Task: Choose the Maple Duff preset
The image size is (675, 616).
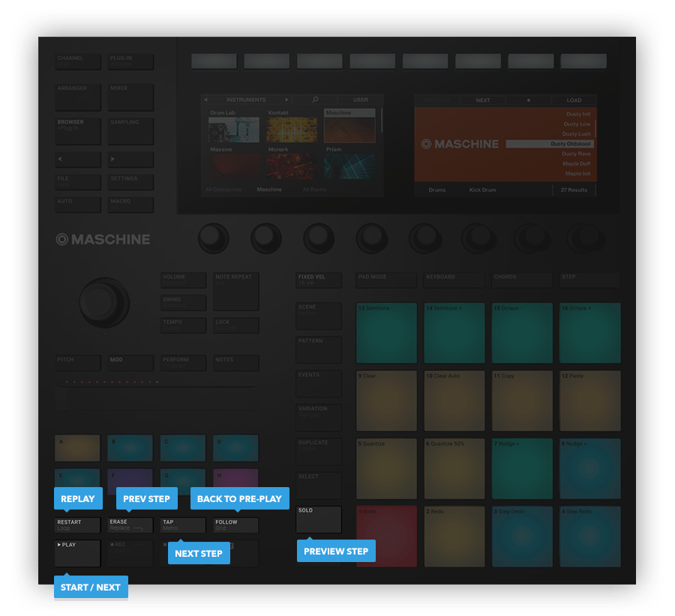Action: tap(577, 163)
